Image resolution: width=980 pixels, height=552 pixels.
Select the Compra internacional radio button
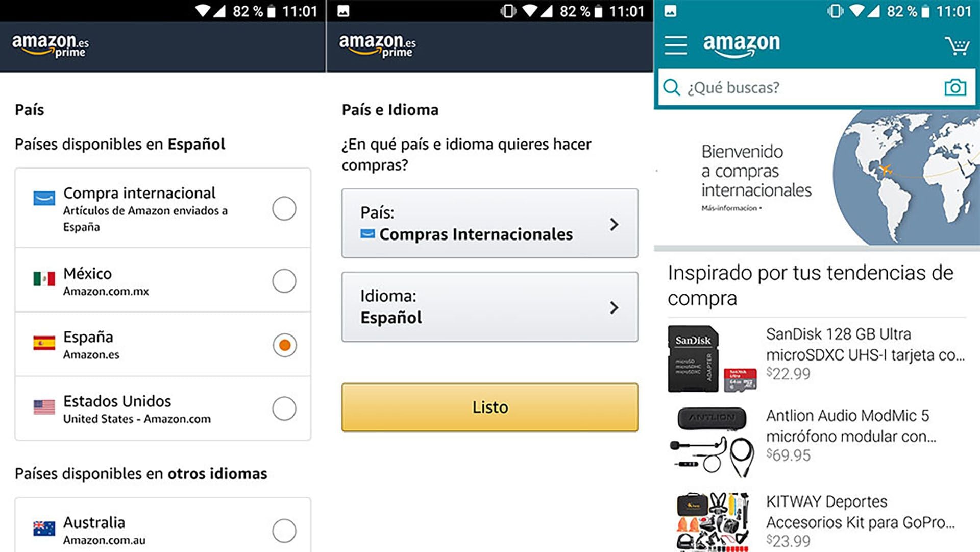[x=284, y=208]
